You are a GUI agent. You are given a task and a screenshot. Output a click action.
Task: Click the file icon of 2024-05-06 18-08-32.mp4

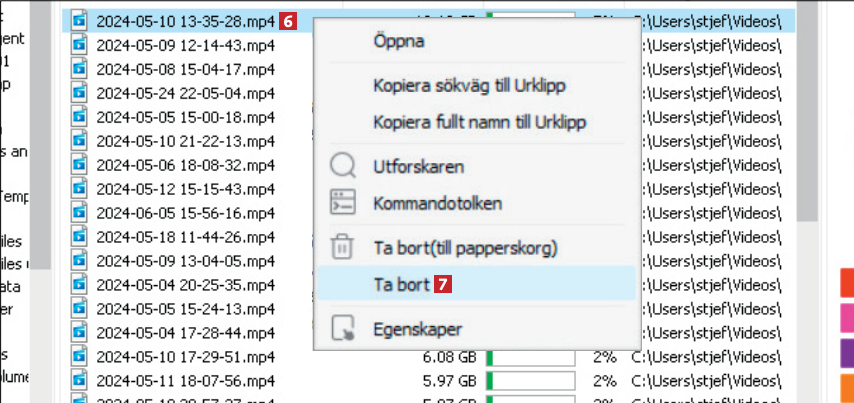click(80, 164)
